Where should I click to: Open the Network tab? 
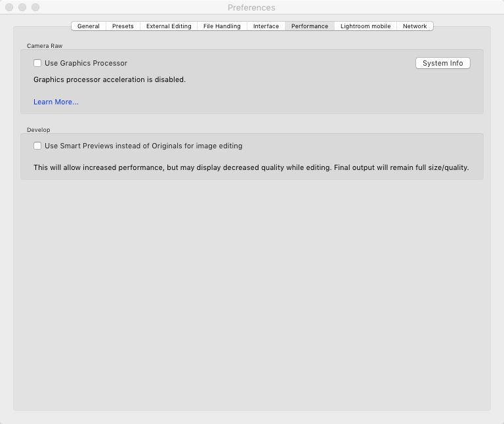[x=415, y=26]
